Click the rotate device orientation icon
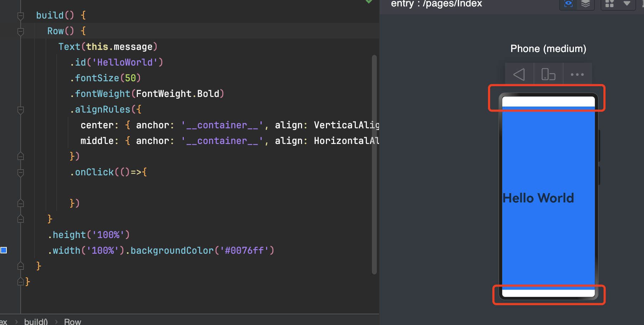644x325 pixels. tap(549, 74)
